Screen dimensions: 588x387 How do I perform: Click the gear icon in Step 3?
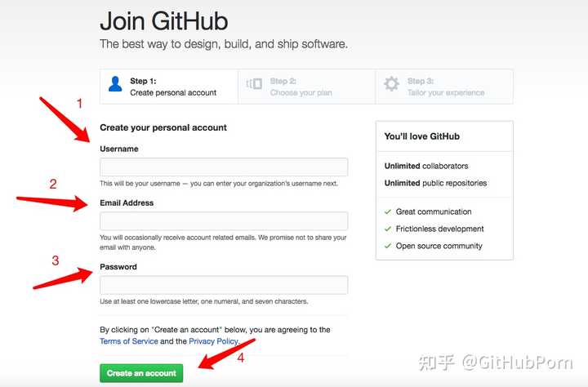click(x=391, y=83)
